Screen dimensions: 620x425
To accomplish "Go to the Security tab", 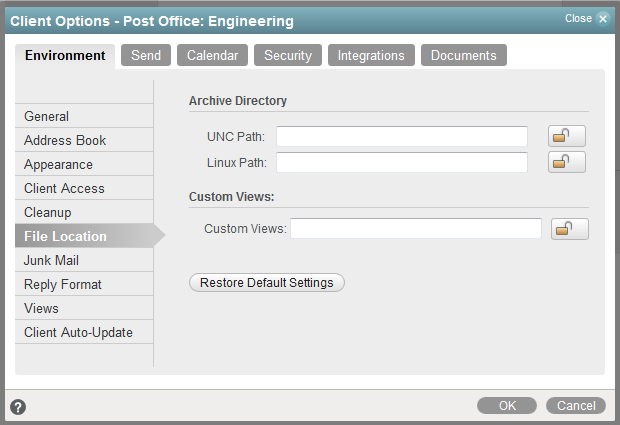I will click(x=288, y=56).
